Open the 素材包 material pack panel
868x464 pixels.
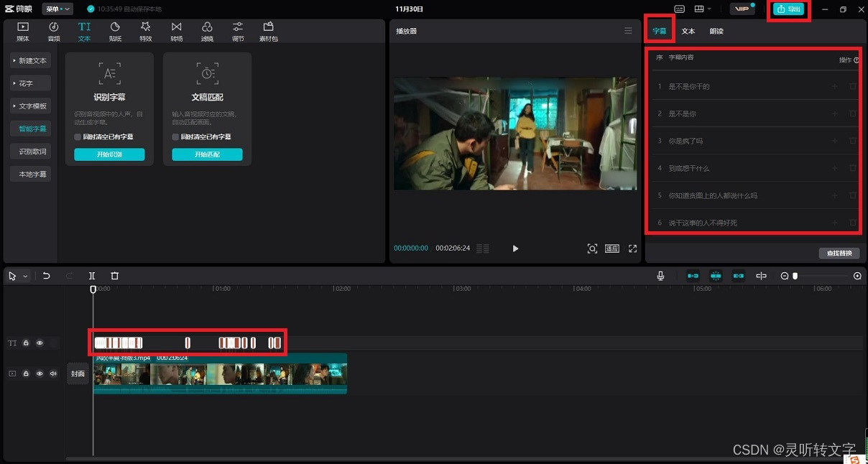pos(269,32)
